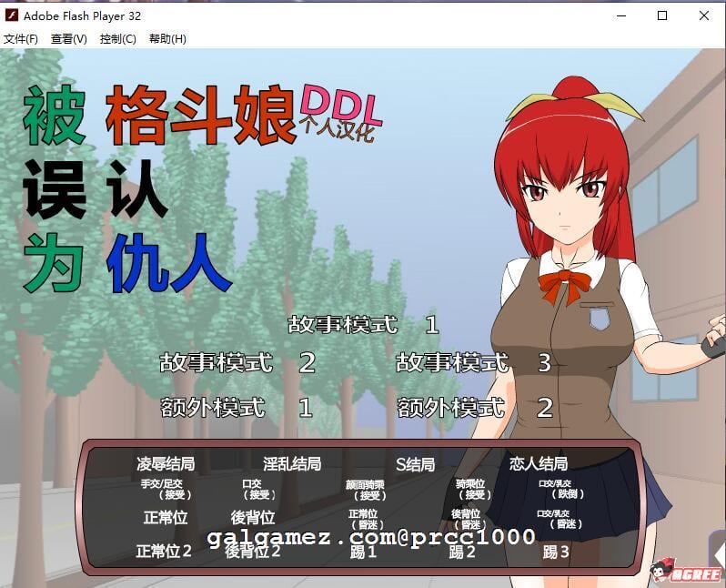
Task: Minimize the Flash Player window
Action: coord(621,15)
